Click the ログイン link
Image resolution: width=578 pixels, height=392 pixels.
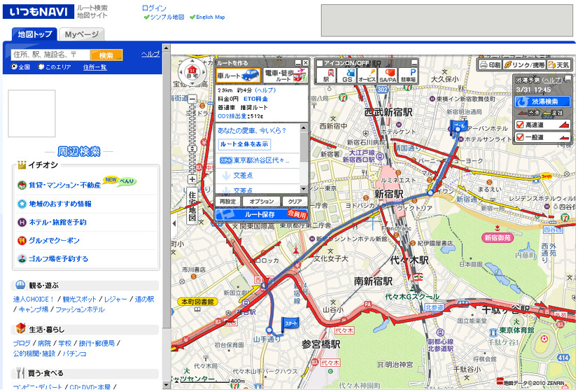[154, 8]
